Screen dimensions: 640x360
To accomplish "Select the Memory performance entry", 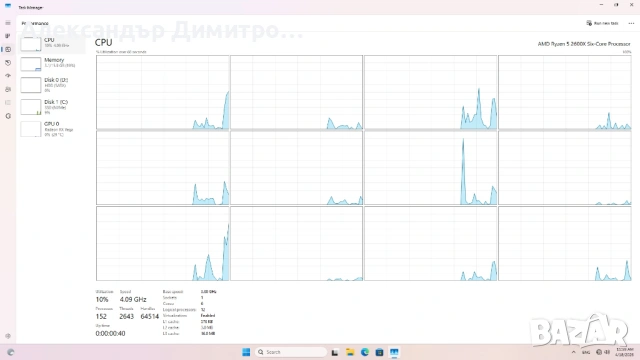I will pos(52,63).
